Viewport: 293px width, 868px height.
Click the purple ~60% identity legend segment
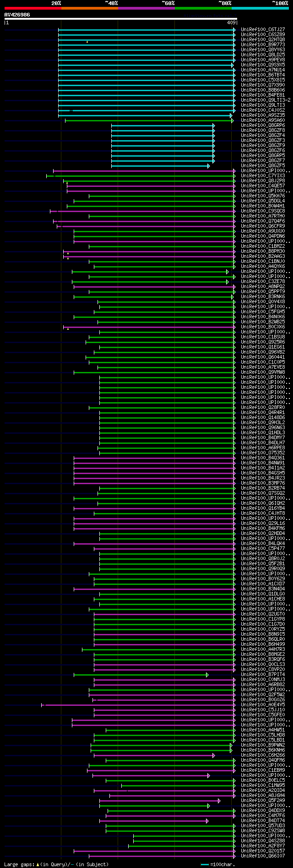[146, 8]
